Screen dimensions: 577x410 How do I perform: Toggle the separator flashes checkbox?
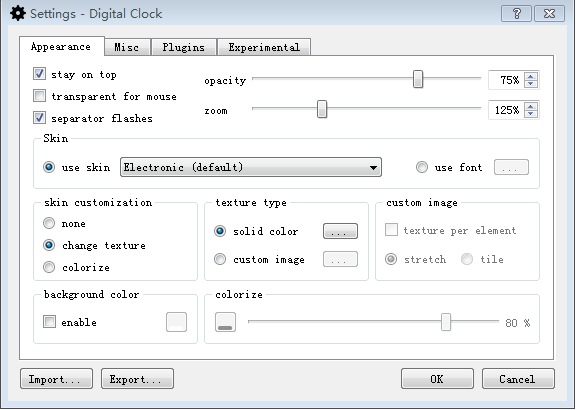pos(39,118)
